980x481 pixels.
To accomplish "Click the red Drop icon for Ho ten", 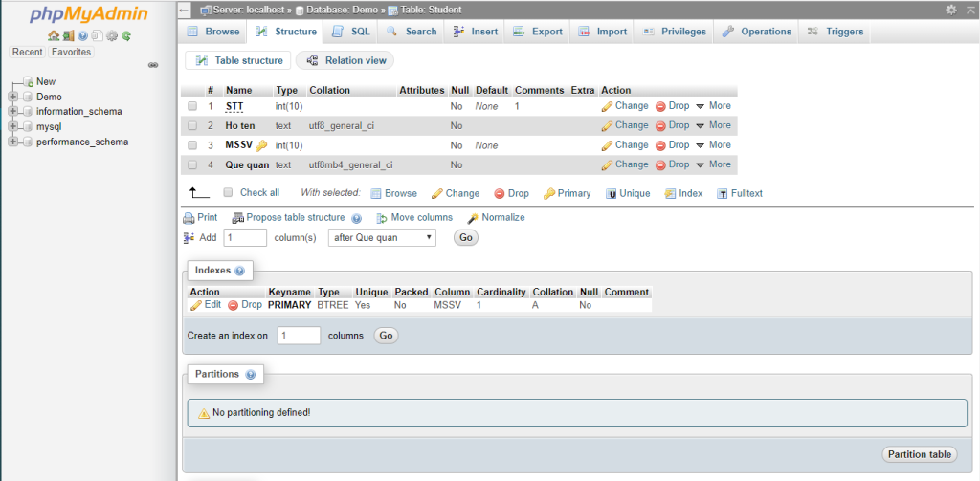I will point(660,125).
